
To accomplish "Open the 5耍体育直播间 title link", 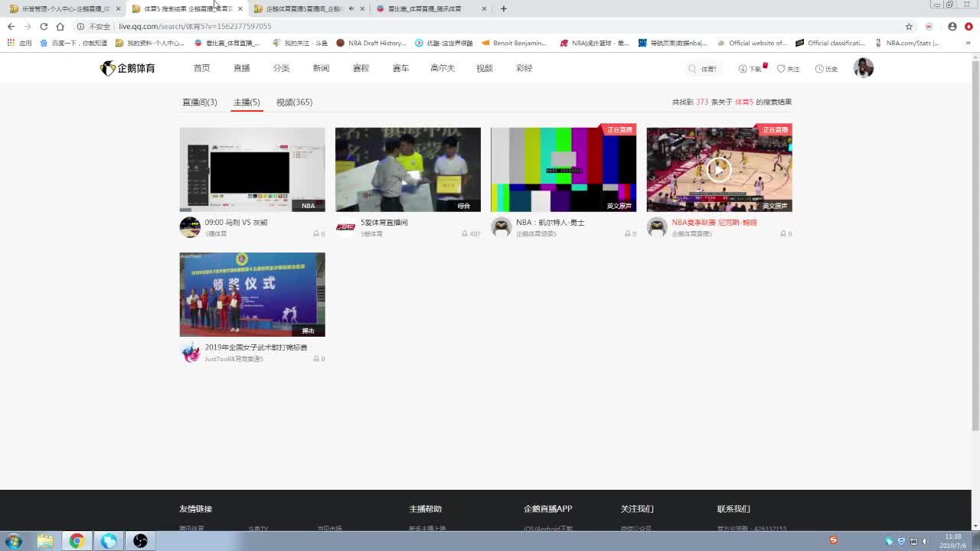I will 384,223.
